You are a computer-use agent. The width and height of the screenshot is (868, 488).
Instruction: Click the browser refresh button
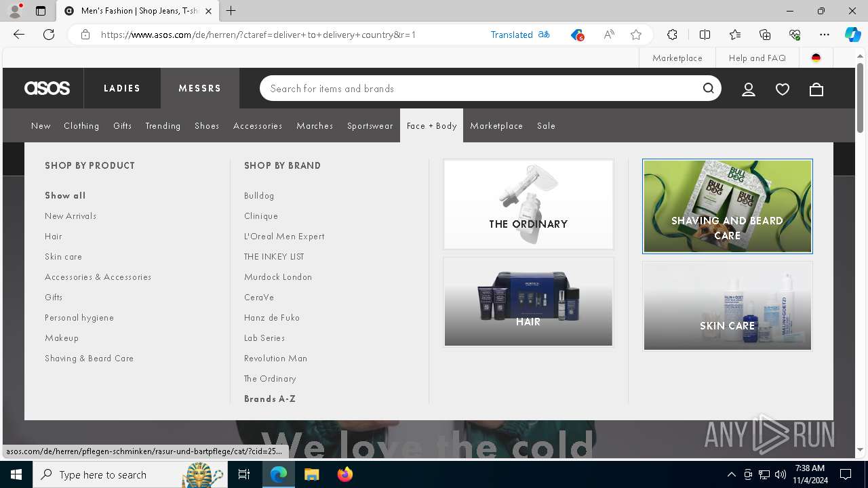click(49, 35)
